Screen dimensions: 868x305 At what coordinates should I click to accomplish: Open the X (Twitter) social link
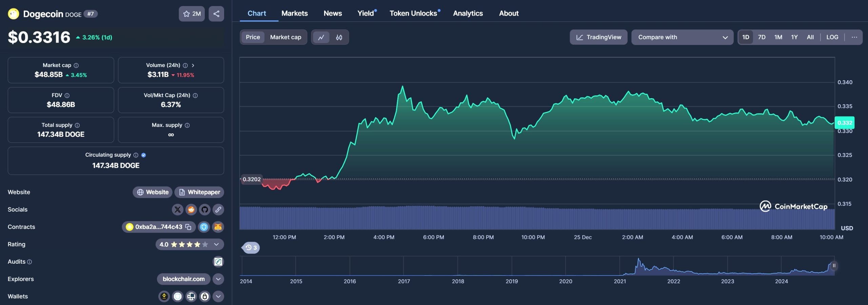[177, 210]
